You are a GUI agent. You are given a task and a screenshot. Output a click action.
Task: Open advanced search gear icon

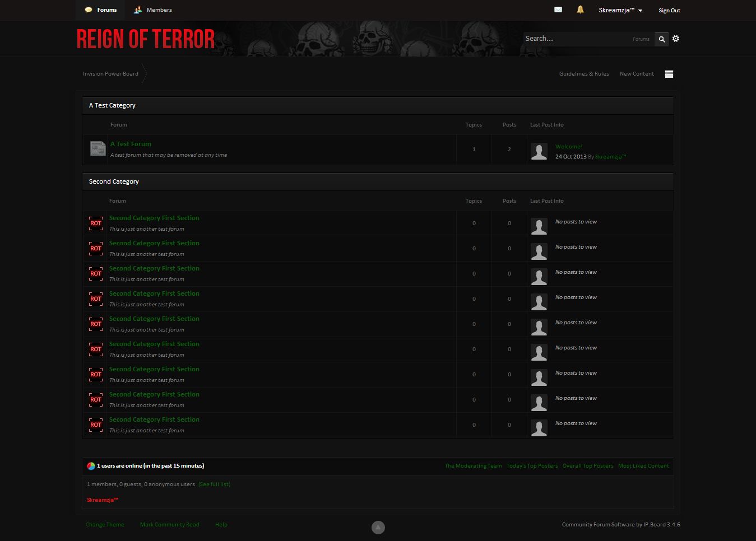coord(676,39)
